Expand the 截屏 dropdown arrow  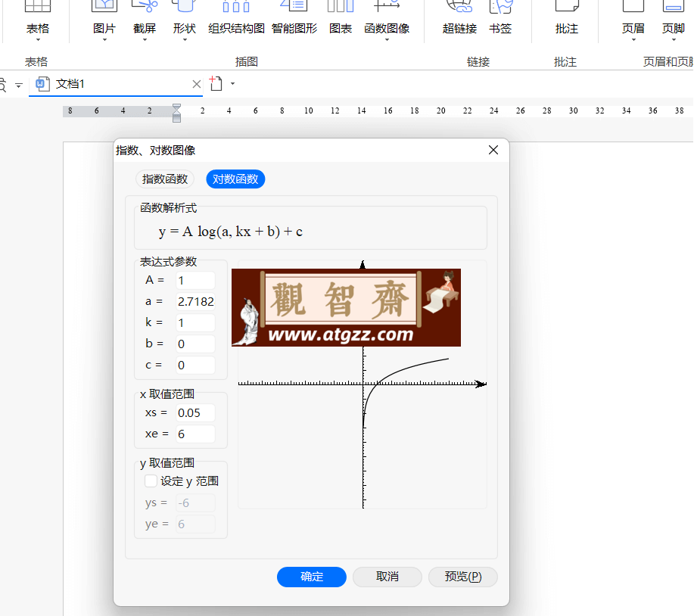click(145, 40)
